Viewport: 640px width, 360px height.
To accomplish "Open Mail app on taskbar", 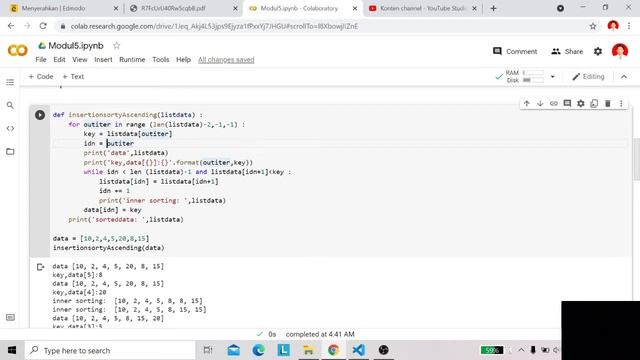I will 233,350.
